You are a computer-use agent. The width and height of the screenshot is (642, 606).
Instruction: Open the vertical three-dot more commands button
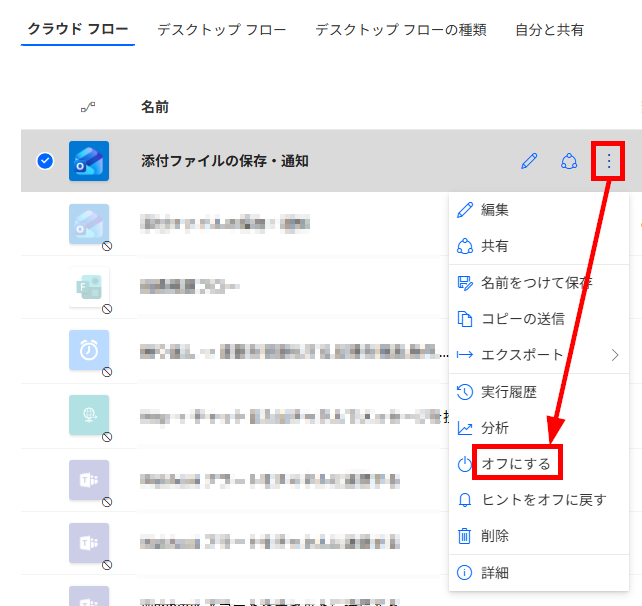(x=608, y=161)
